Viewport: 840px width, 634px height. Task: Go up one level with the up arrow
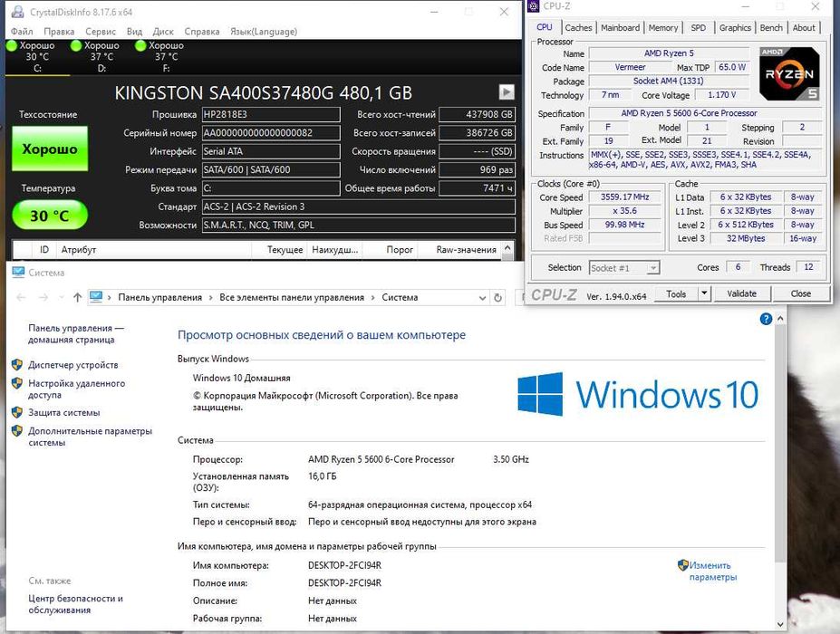pos(77,297)
